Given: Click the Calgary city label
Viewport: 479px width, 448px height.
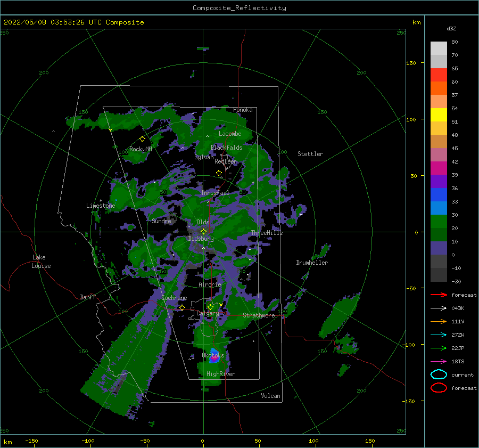Looking at the screenshot, I should [x=208, y=313].
